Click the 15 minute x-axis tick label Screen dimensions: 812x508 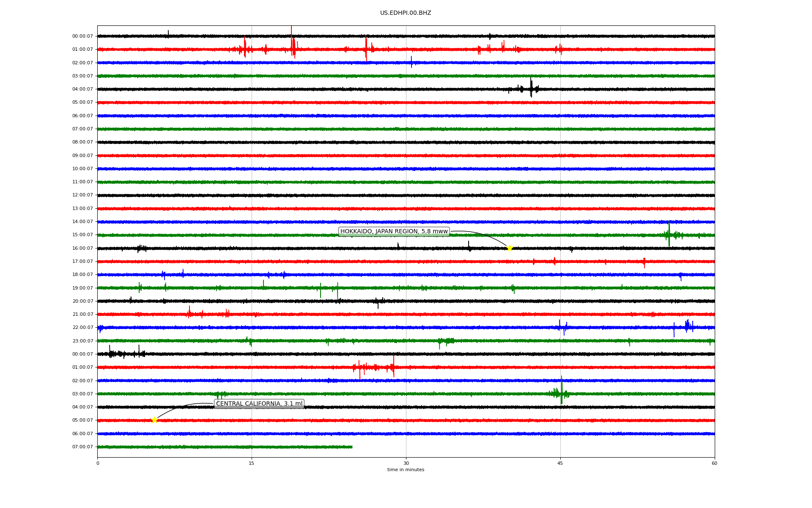pyautogui.click(x=252, y=463)
